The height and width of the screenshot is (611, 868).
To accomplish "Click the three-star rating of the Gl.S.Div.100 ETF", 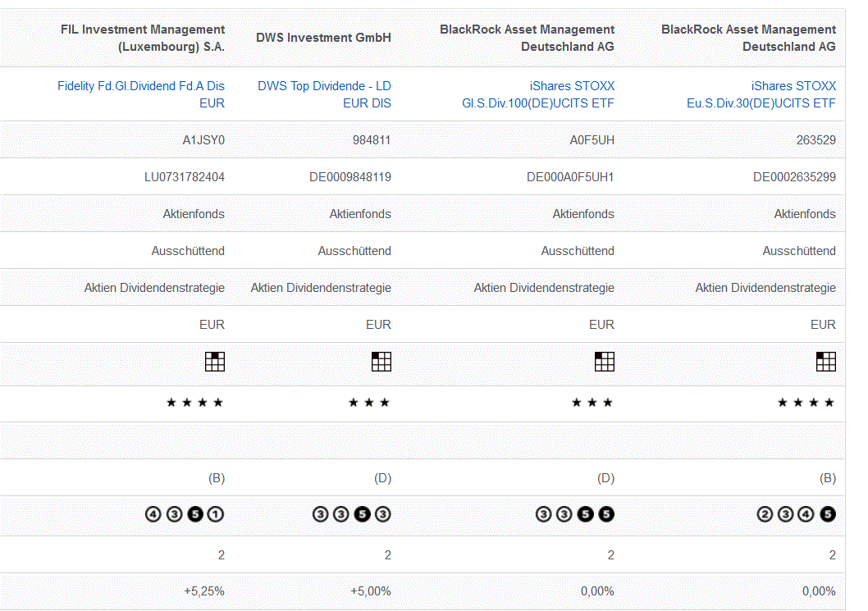I will (x=592, y=403).
